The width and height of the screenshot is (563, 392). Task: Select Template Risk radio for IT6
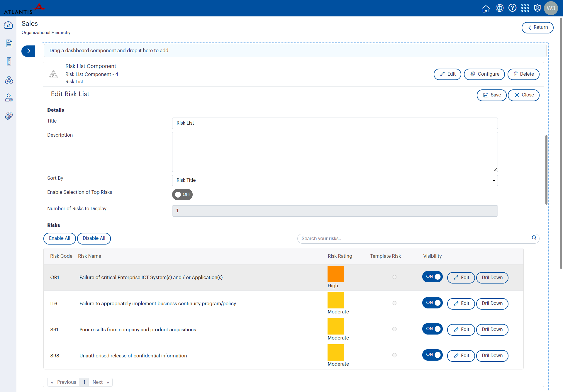[x=394, y=303]
